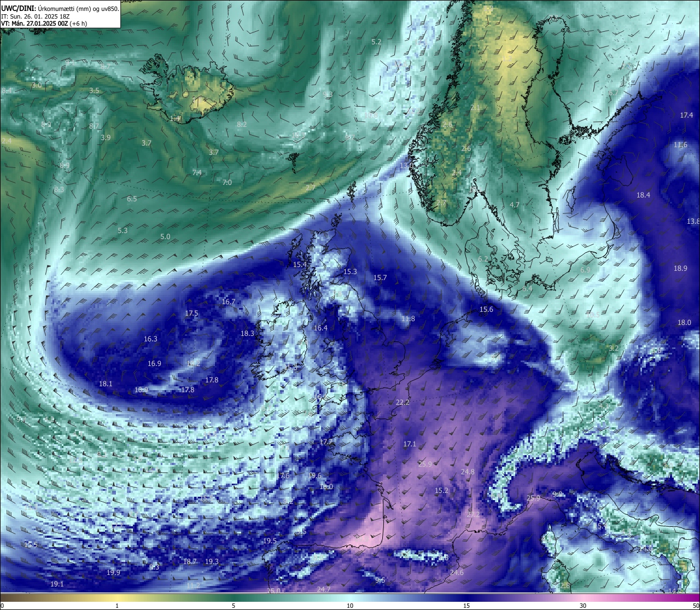Image resolution: width=700 pixels, height=610 pixels.
Task: Click the 16.3 value on the map
Action: [150, 339]
